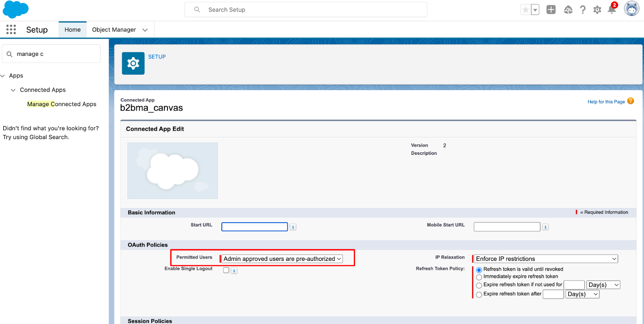Switch to the Home tab

[x=72, y=30]
